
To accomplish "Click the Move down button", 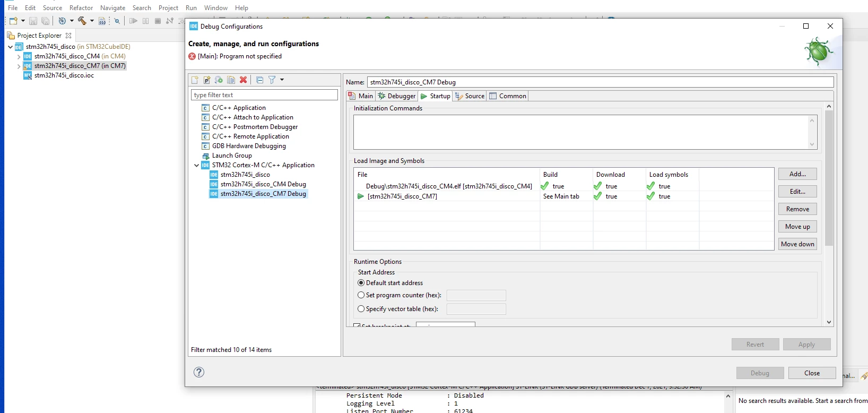I will pos(797,244).
